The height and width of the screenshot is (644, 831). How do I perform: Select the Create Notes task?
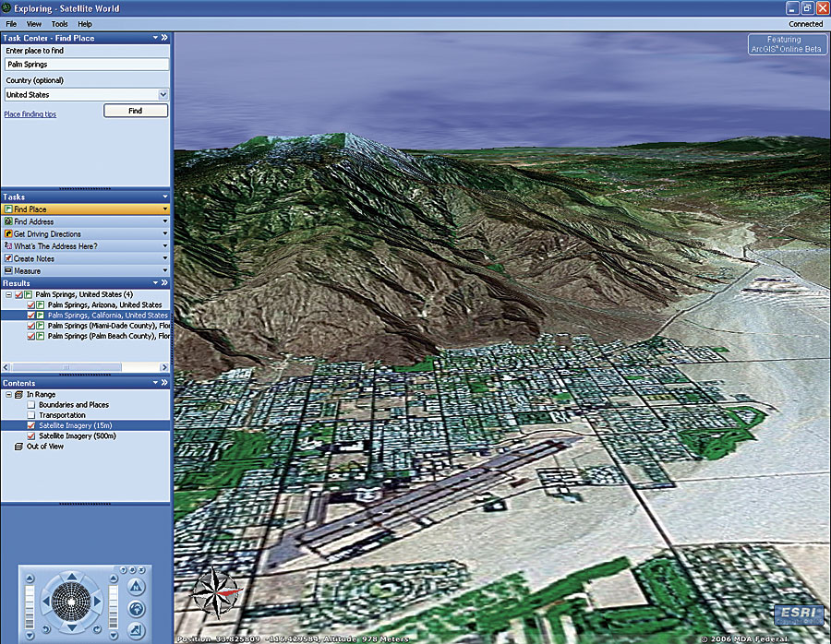coord(85,258)
